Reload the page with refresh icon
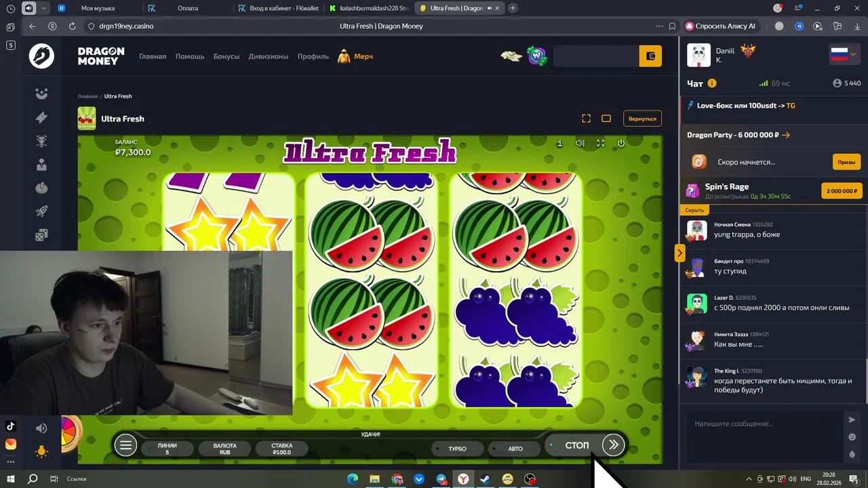868x488 pixels. pyautogui.click(x=72, y=26)
